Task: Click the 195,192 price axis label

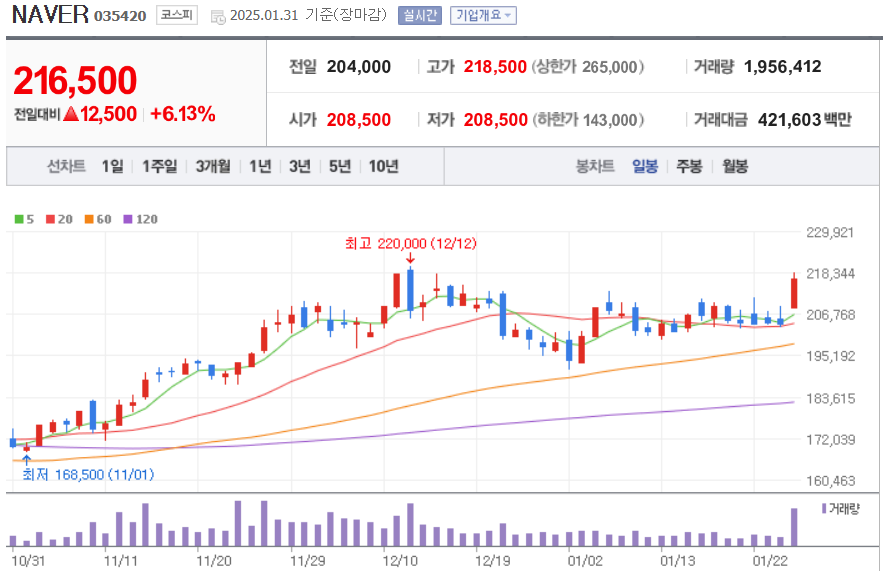Action: pyautogui.click(x=831, y=356)
